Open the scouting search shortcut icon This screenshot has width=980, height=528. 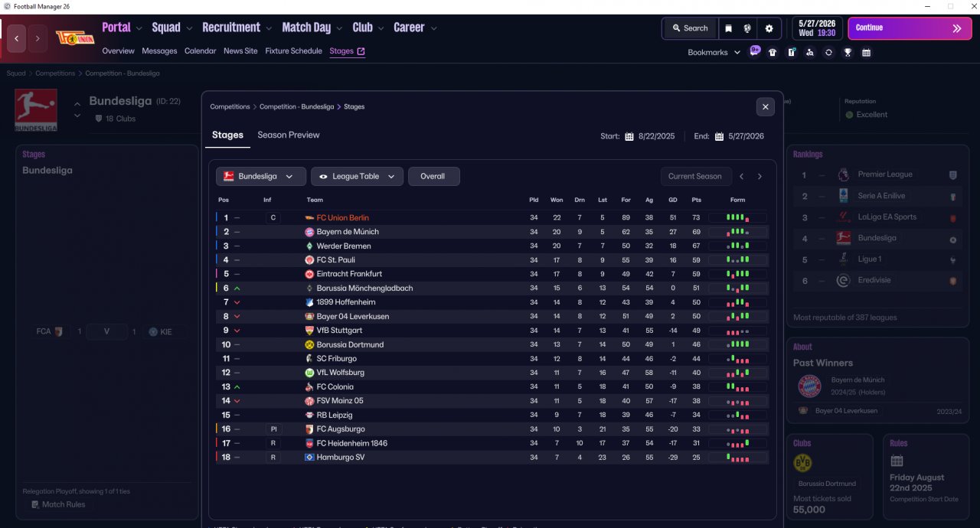coord(810,53)
